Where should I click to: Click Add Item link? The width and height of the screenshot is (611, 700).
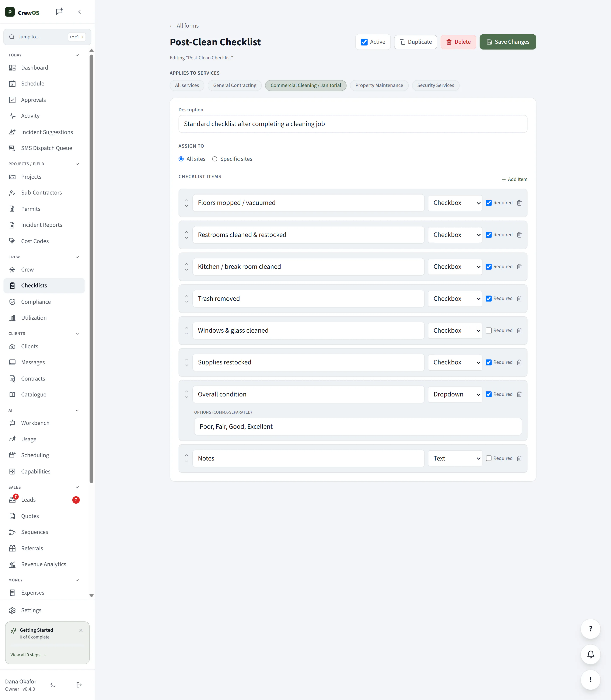514,179
